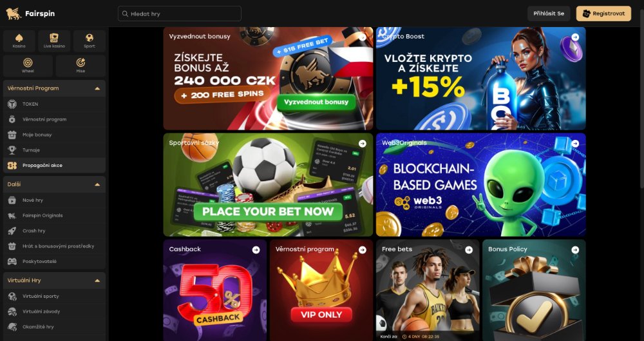644x341 pixels.
Task: Click the Fairspin lion logo
Action: 14,14
